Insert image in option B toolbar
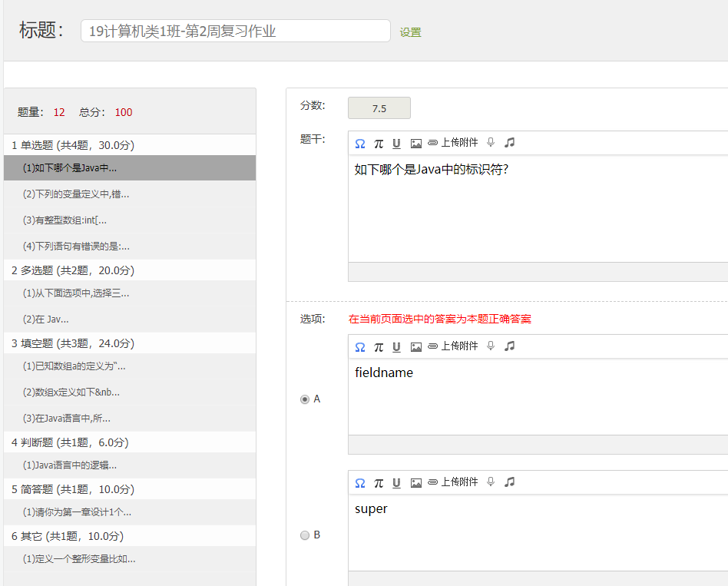Image resolution: width=728 pixels, height=586 pixels. (416, 483)
